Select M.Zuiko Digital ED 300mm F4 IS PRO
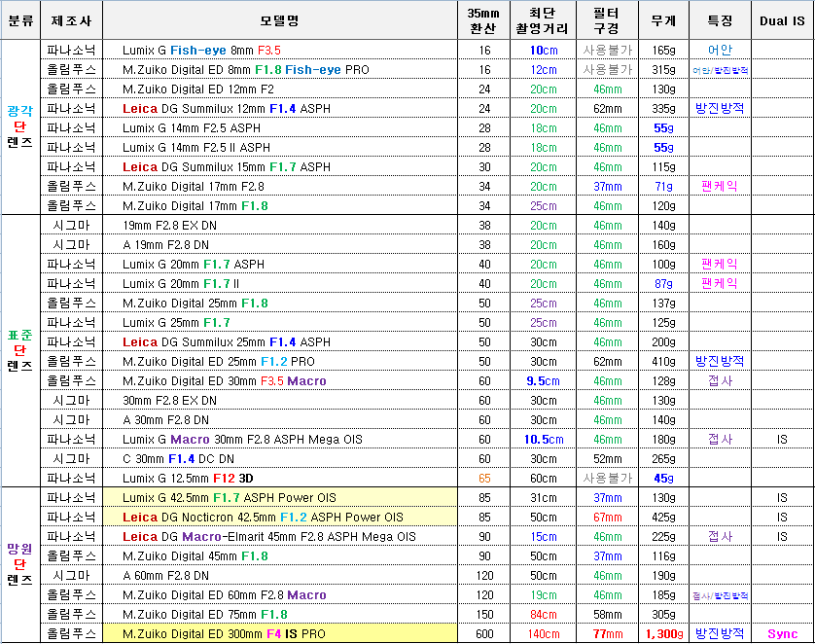Image resolution: width=815 pixels, height=644 pixels. [280, 633]
